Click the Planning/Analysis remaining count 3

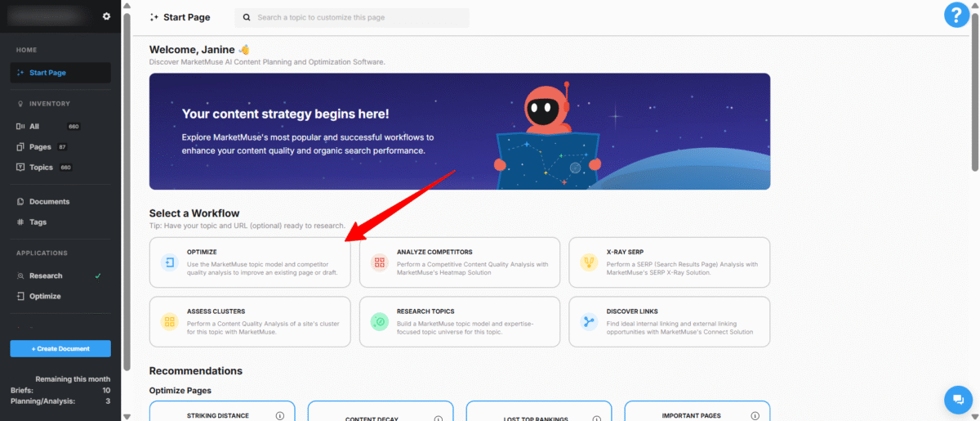pos(108,401)
